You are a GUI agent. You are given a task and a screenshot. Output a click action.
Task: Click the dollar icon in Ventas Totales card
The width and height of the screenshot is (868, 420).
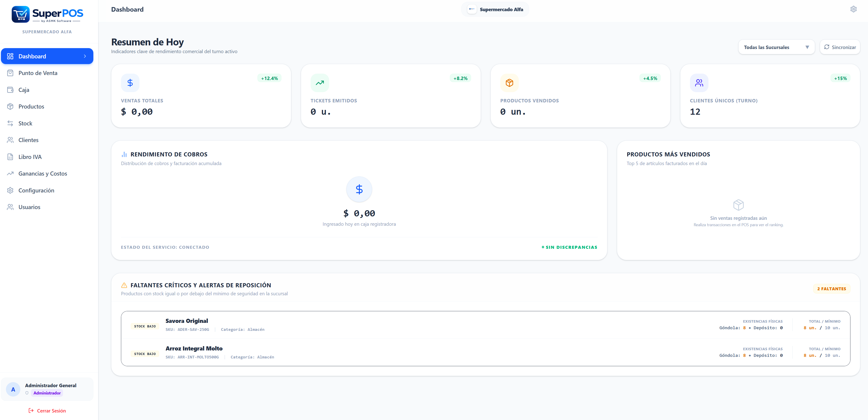tap(130, 83)
